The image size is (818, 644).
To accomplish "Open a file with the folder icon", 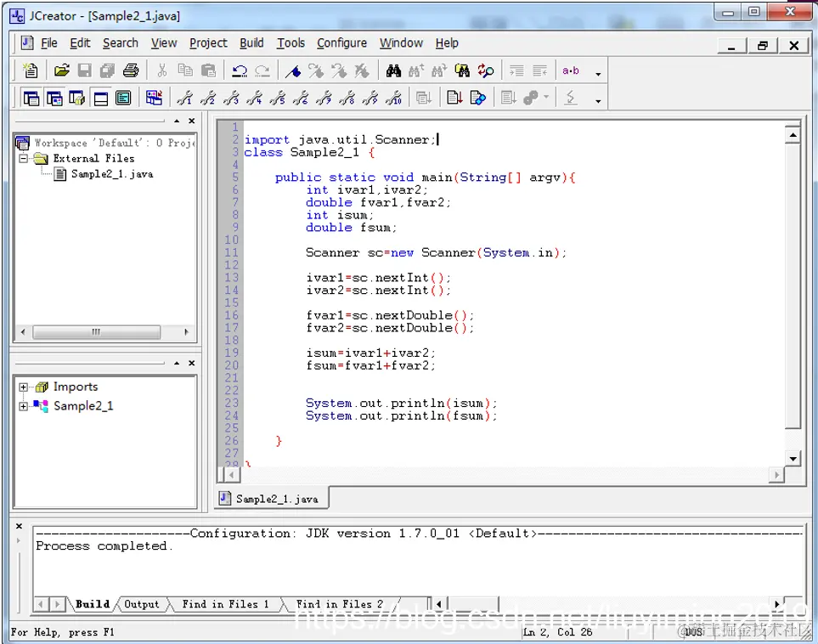I will 61,71.
